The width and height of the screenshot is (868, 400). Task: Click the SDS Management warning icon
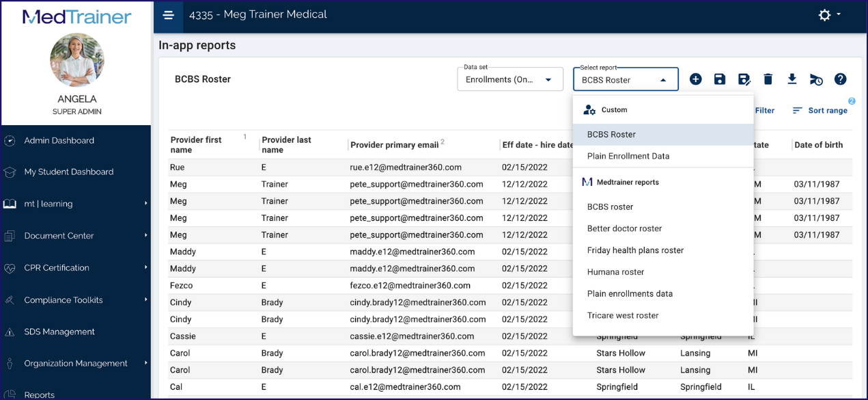pyautogui.click(x=10, y=332)
